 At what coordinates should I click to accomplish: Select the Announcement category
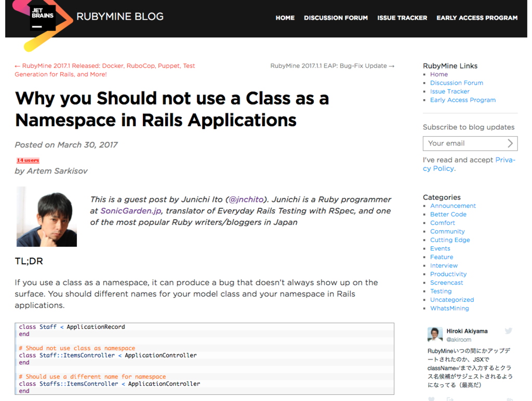point(453,206)
